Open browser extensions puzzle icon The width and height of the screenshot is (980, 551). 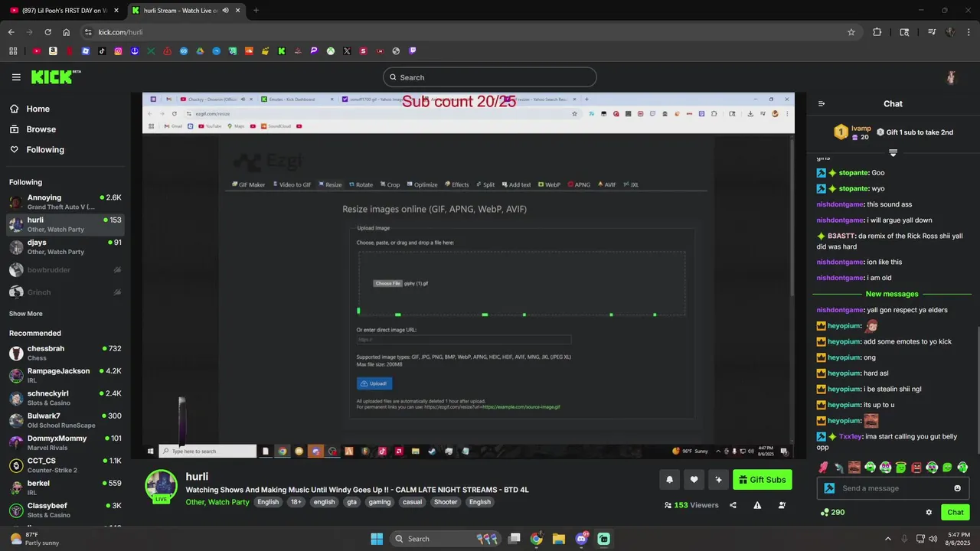tap(877, 32)
